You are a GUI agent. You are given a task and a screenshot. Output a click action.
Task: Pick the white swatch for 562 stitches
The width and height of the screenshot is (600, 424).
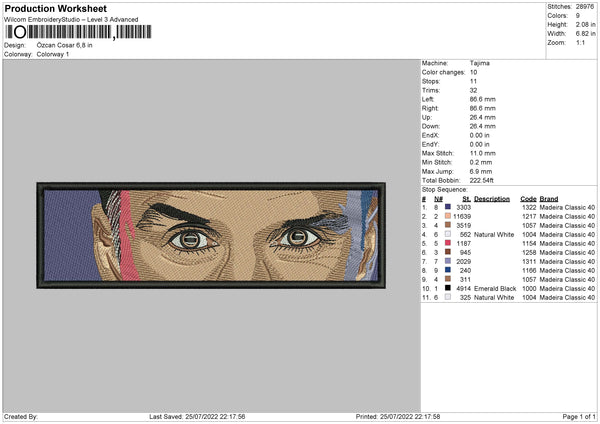pyautogui.click(x=447, y=234)
